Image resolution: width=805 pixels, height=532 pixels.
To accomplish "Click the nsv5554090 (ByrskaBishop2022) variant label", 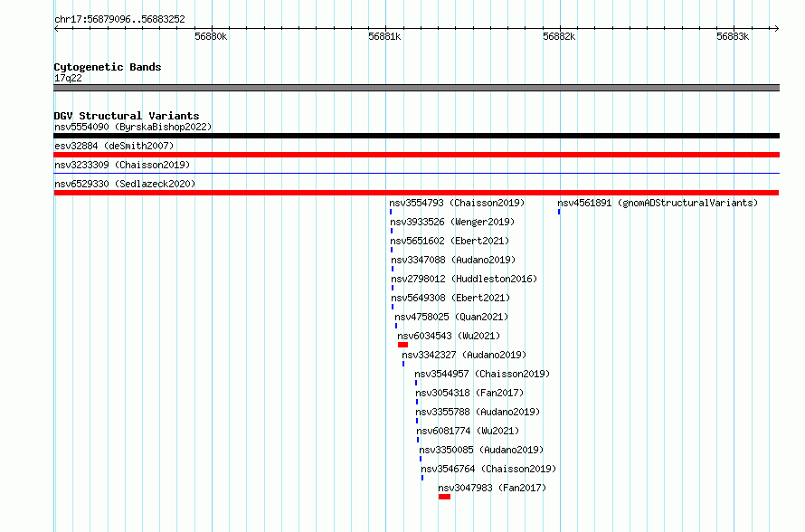I will click(x=133, y=127).
